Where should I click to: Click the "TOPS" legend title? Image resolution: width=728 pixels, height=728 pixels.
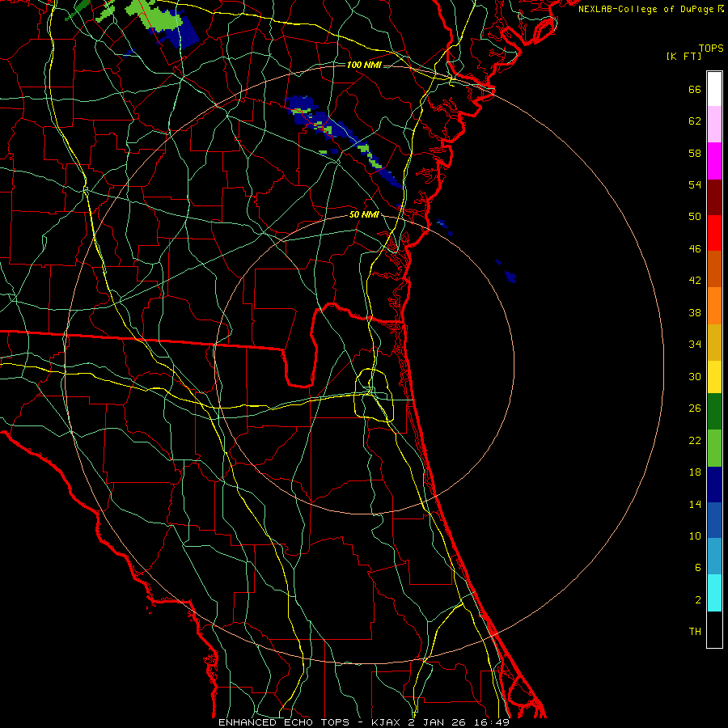[711, 48]
